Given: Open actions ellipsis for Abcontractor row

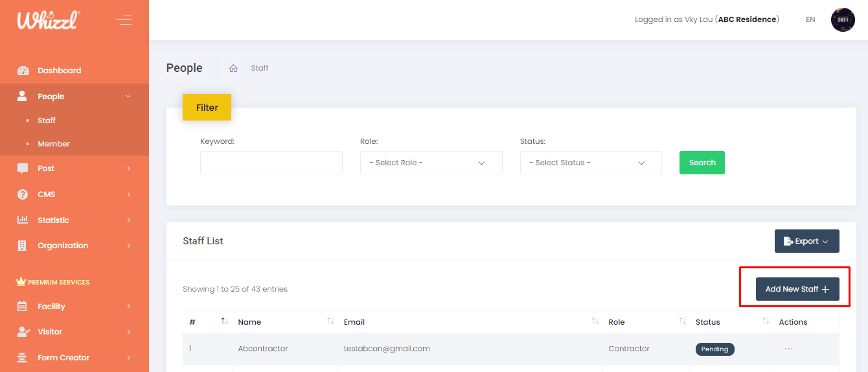Looking at the screenshot, I should (x=788, y=349).
